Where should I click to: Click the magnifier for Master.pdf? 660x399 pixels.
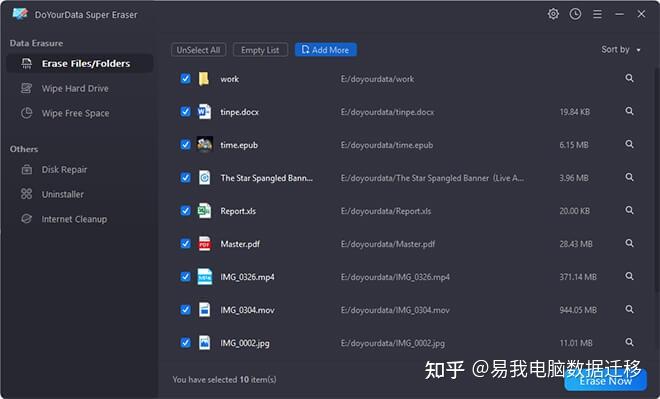(x=629, y=243)
